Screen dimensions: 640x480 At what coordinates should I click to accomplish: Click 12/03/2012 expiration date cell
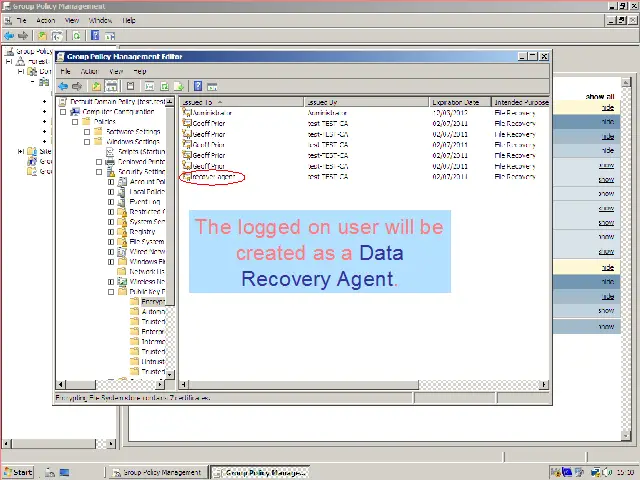point(450,113)
